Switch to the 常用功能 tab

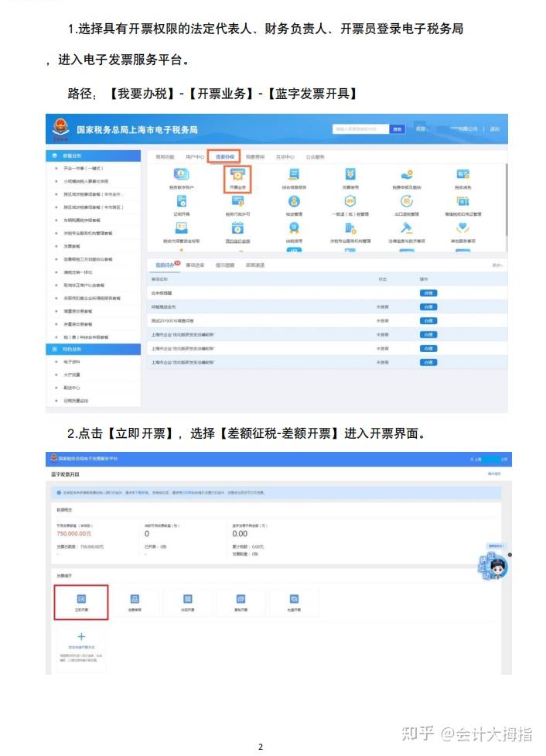(166, 157)
